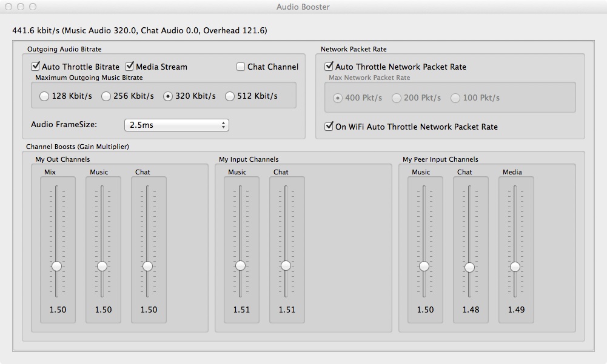Click the 441.6 kbit/s bitrate status line

[x=139, y=30]
